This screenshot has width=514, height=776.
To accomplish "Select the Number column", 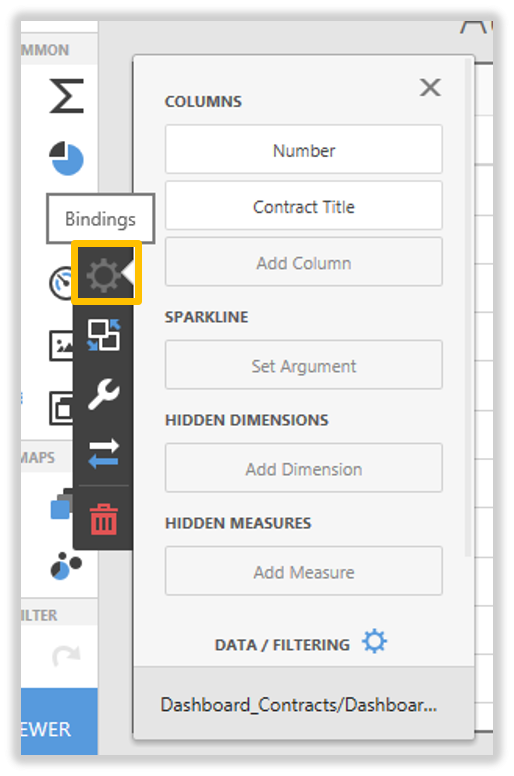I will pyautogui.click(x=304, y=149).
